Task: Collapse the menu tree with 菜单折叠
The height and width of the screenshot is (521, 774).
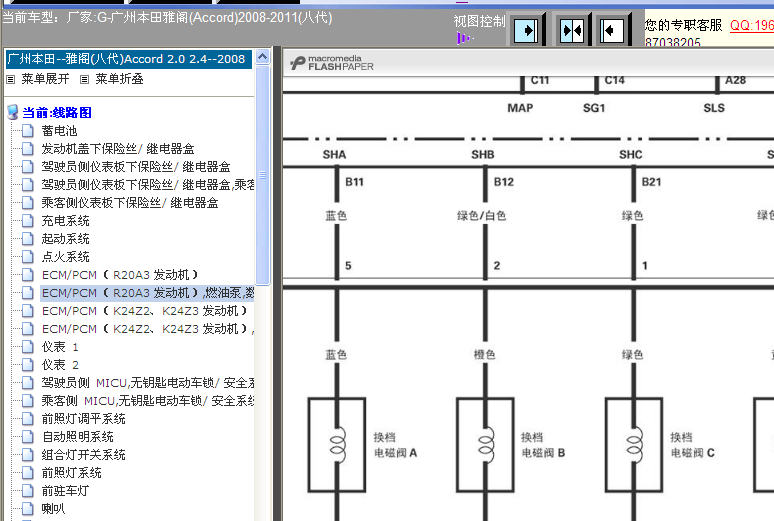Action: (x=119, y=79)
